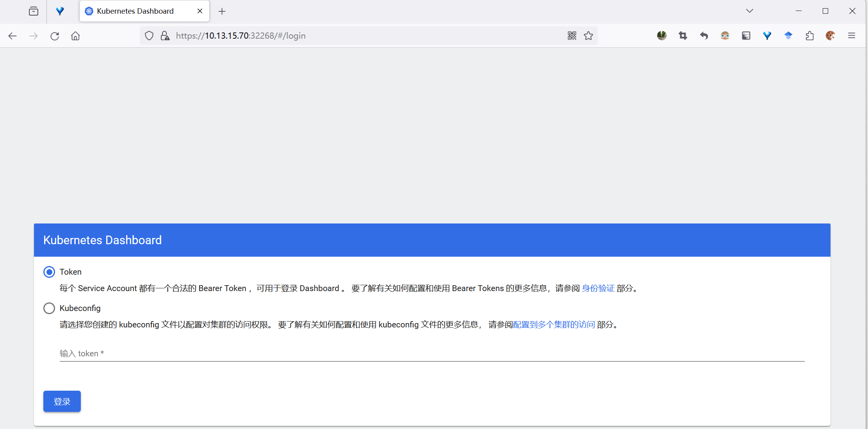The image size is (868, 429).
Task: Click the QR code icon in address bar
Action: point(572,36)
